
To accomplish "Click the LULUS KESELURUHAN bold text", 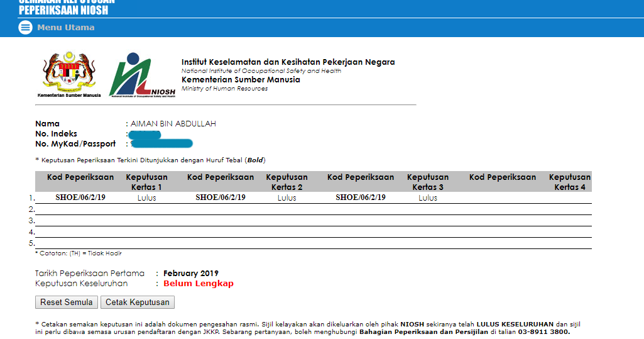I will point(515,324).
